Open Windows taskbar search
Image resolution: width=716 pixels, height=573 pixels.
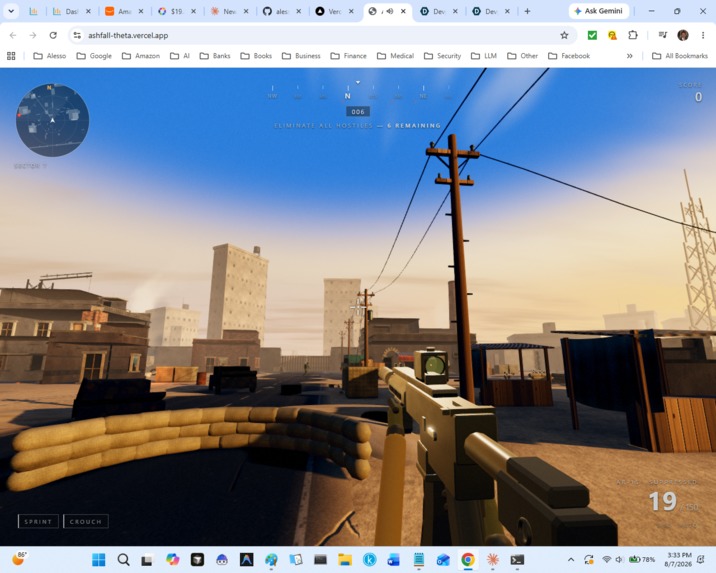[x=123, y=559]
